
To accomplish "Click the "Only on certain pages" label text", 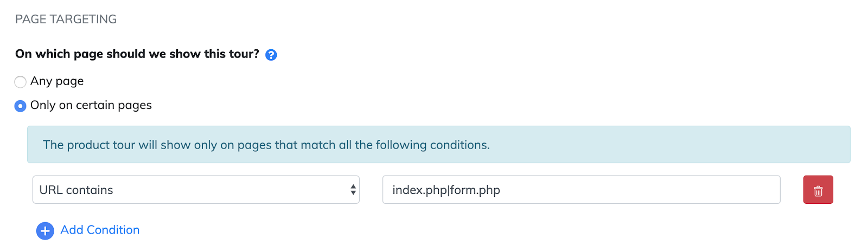I will (x=91, y=105).
